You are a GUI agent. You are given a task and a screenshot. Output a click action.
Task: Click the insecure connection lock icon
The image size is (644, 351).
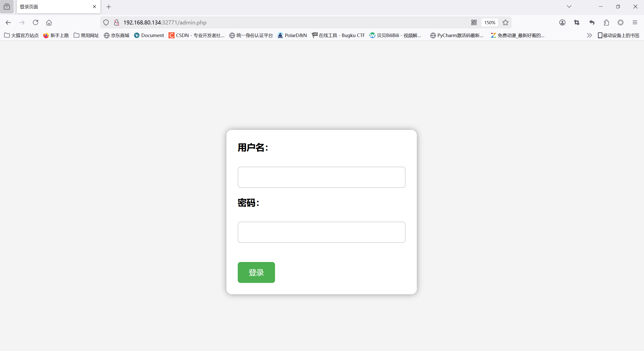pos(117,22)
